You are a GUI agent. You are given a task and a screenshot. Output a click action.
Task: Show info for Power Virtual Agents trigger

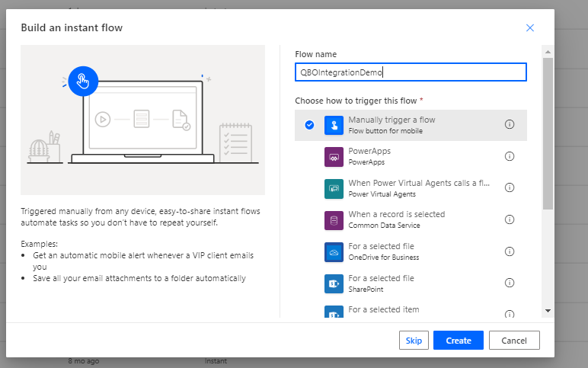click(x=510, y=187)
